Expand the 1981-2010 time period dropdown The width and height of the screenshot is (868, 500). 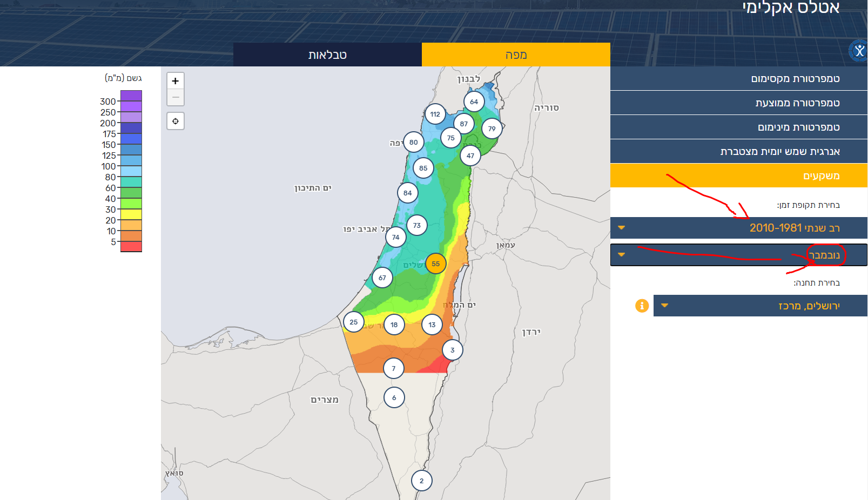point(738,228)
